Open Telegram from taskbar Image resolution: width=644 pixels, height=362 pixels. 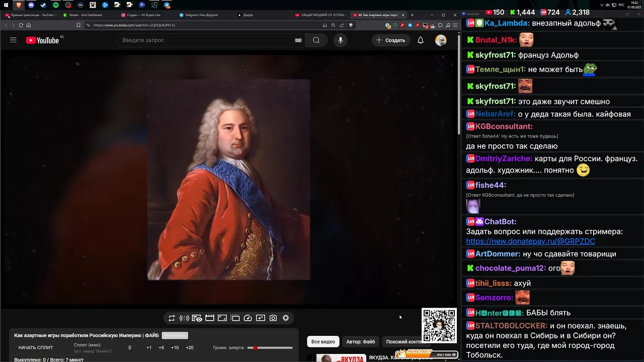click(167, 5)
